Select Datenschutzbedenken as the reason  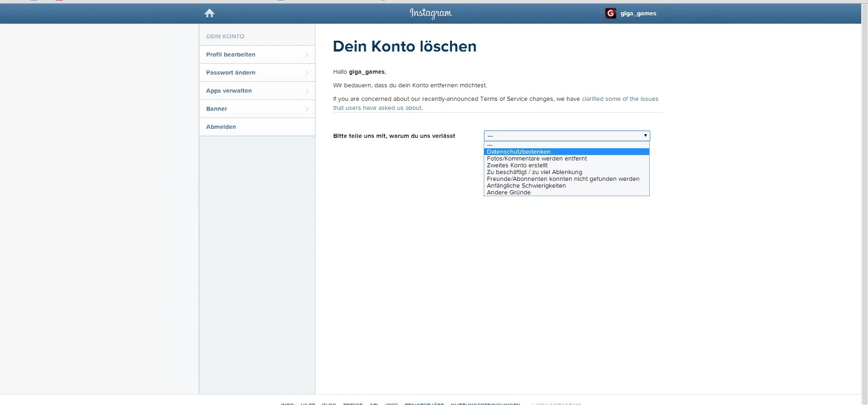[566, 152]
